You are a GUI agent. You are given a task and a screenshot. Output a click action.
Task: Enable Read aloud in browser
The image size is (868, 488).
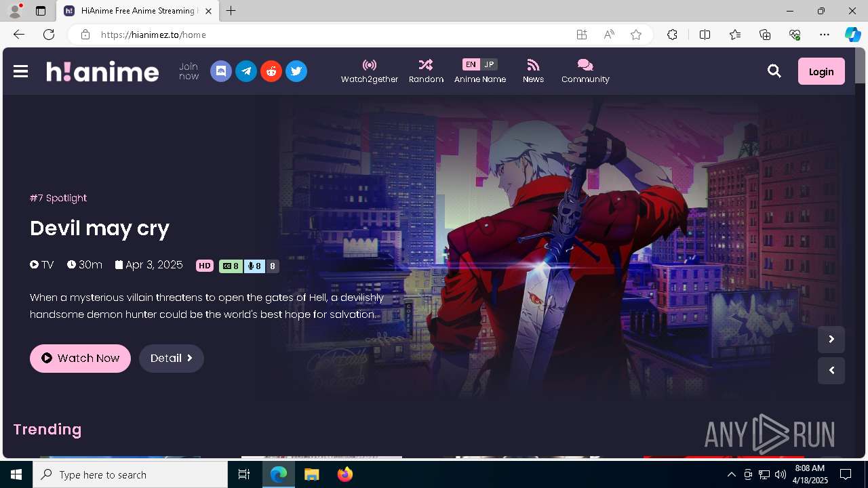(x=609, y=35)
